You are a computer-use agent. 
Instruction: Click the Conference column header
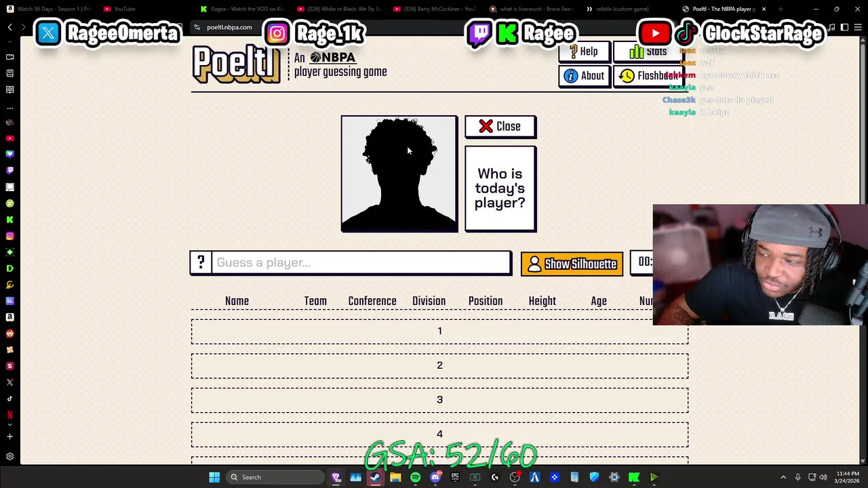[372, 301]
